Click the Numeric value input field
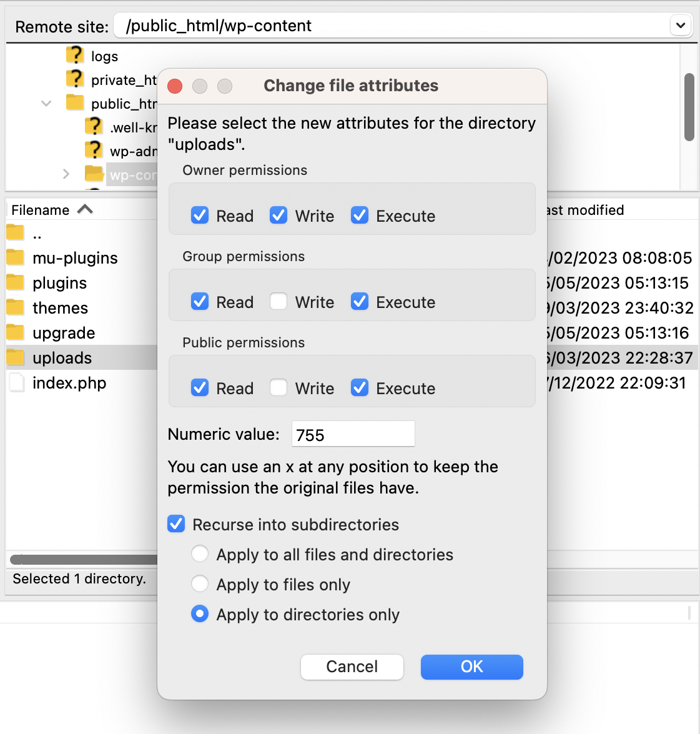700x734 pixels. 353,434
